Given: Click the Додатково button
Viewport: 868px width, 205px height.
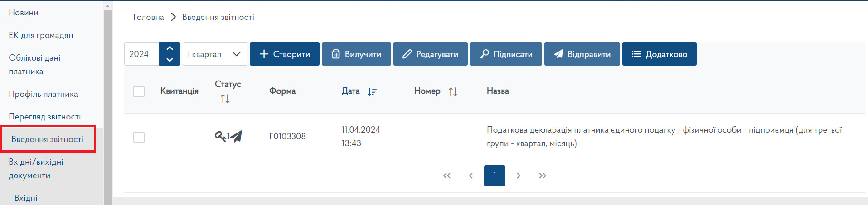Looking at the screenshot, I should pyautogui.click(x=659, y=54).
